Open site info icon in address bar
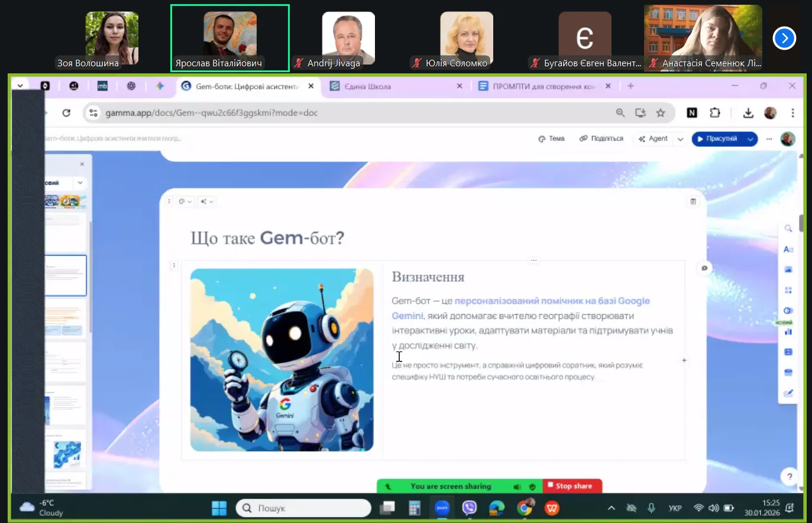The height and width of the screenshot is (523, 812). [x=93, y=112]
